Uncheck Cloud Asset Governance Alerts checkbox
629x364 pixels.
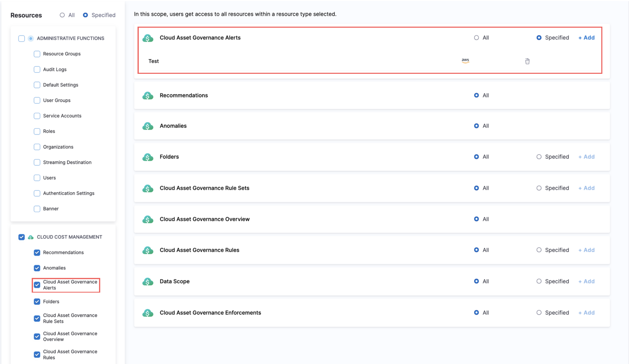(x=37, y=285)
